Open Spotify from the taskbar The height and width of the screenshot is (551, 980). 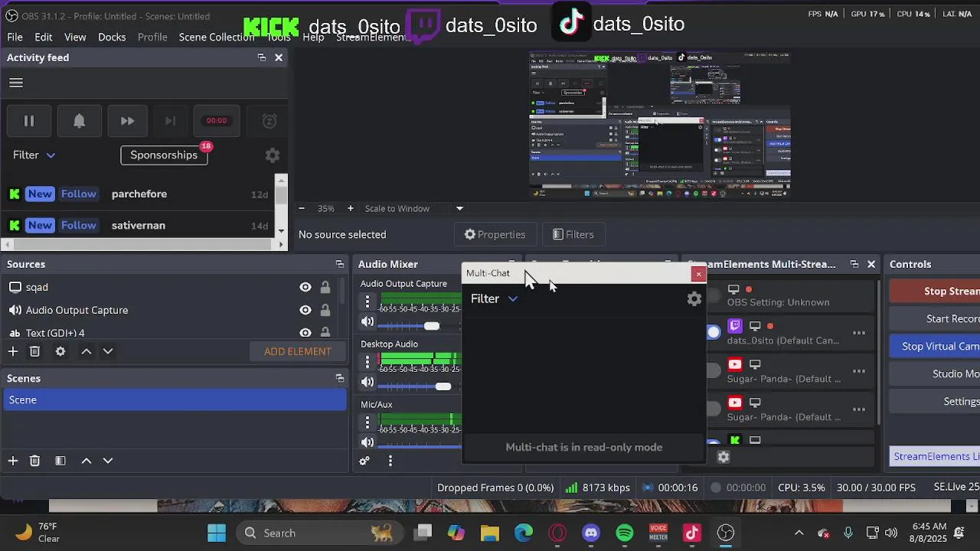point(625,533)
